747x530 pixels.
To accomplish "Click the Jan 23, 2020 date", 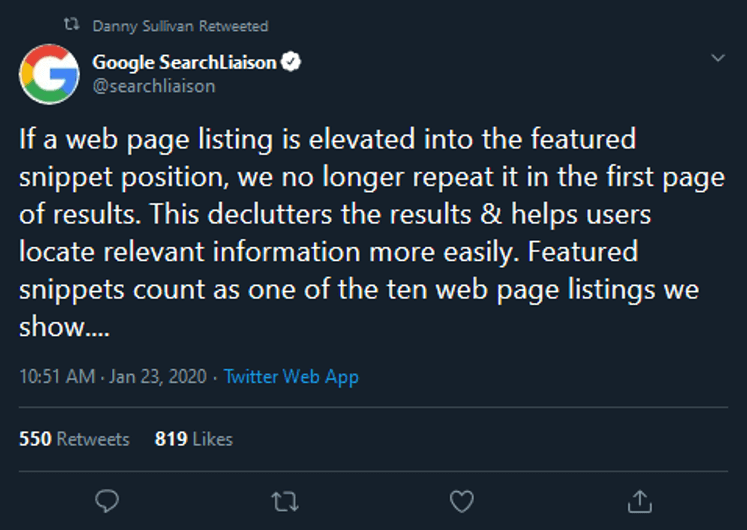I will coord(158,377).
